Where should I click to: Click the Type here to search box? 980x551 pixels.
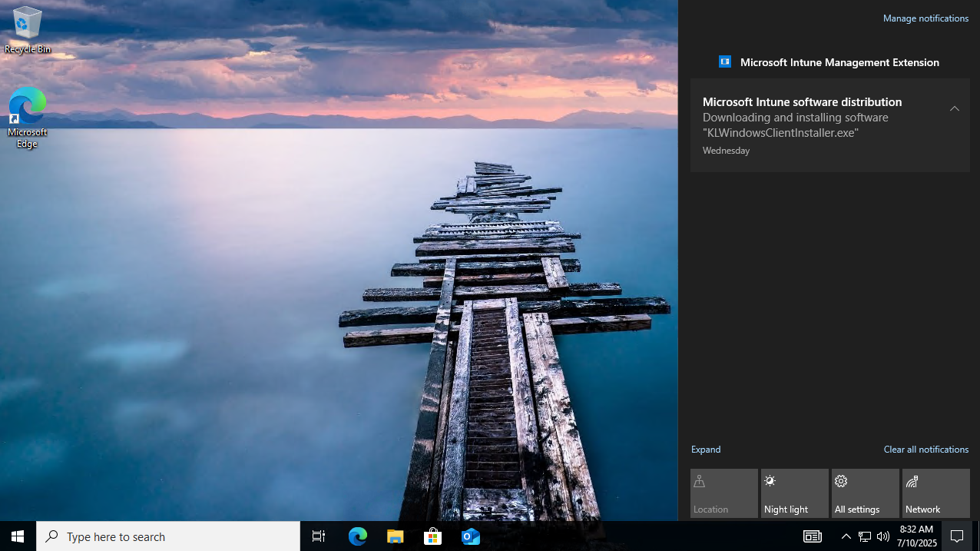click(x=168, y=536)
